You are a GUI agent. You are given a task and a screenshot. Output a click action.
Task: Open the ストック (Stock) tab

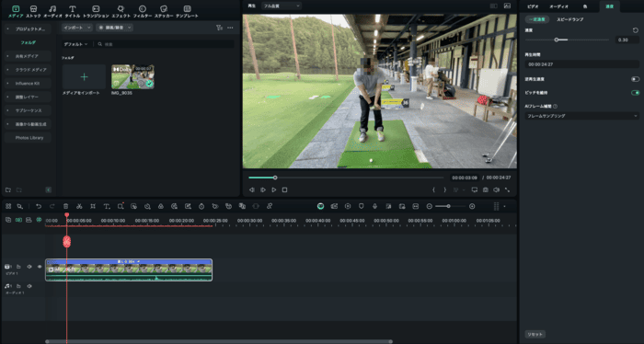(x=33, y=11)
